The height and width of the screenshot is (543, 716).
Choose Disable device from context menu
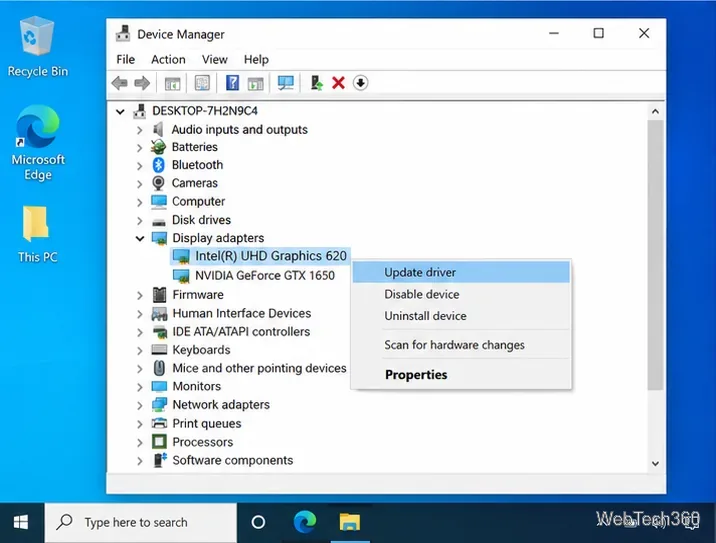pos(461,294)
